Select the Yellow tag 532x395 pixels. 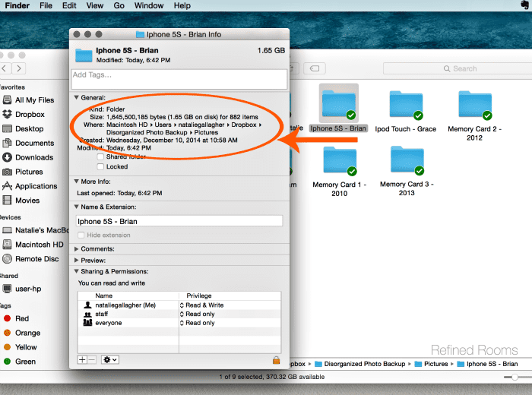tap(21, 347)
